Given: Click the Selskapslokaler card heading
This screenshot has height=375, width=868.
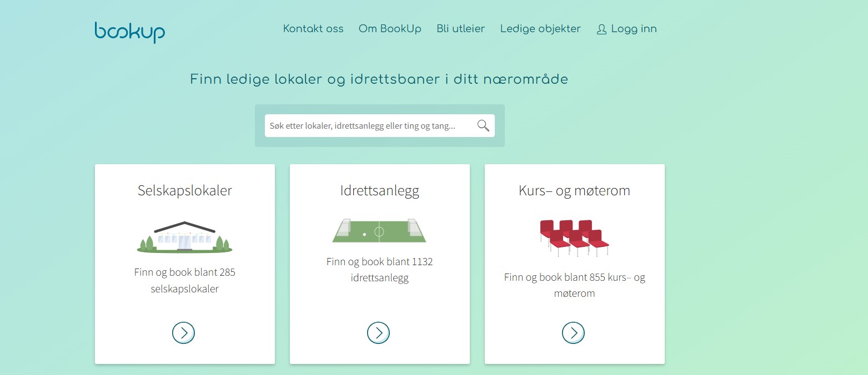Looking at the screenshot, I should tap(185, 191).
